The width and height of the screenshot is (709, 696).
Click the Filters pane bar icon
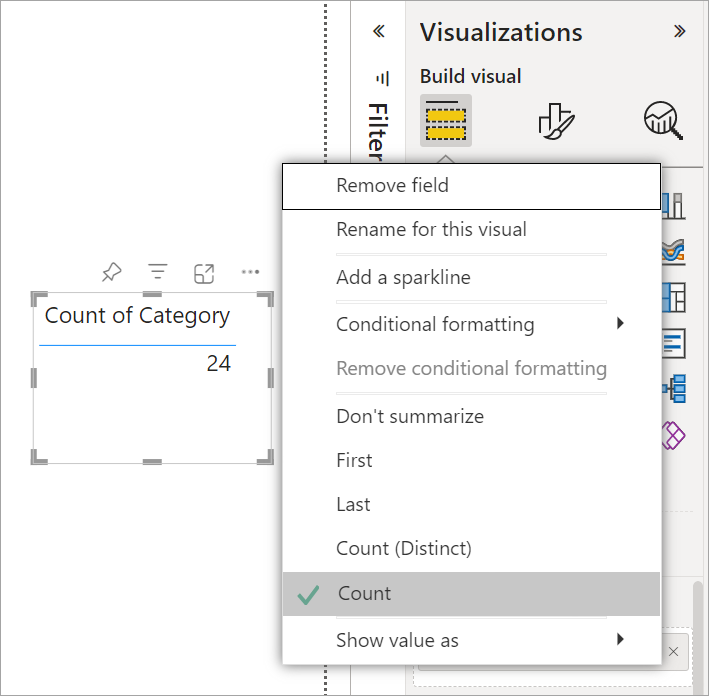(x=383, y=78)
